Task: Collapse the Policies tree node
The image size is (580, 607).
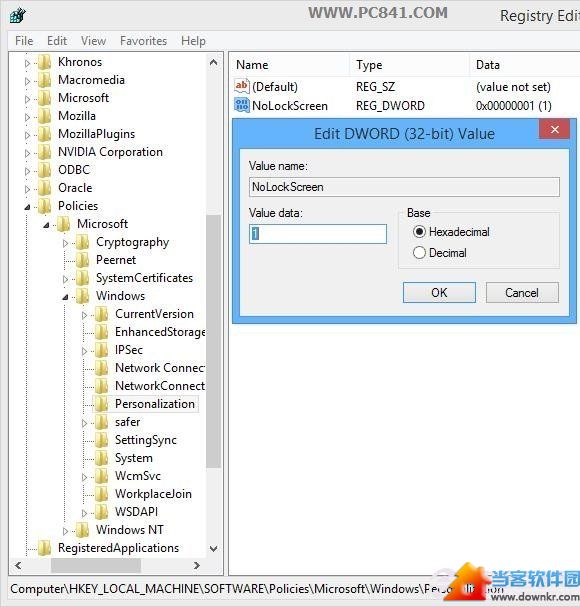Action: pos(27,207)
